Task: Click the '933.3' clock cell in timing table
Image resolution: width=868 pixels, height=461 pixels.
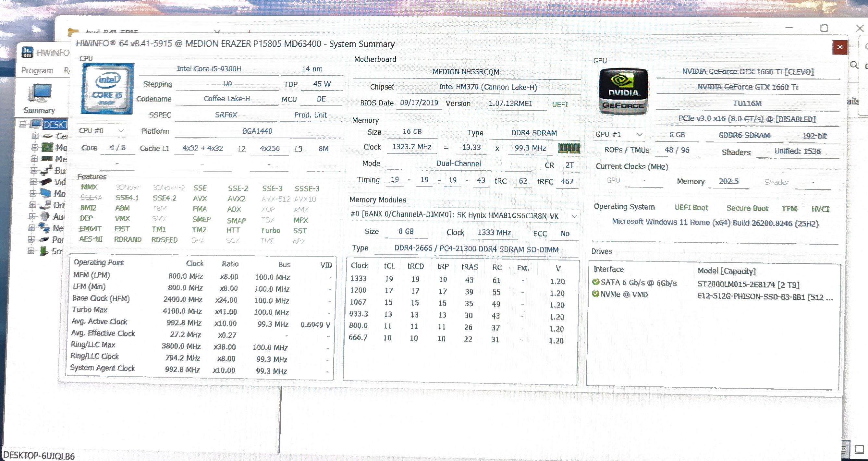Action: [x=359, y=314]
